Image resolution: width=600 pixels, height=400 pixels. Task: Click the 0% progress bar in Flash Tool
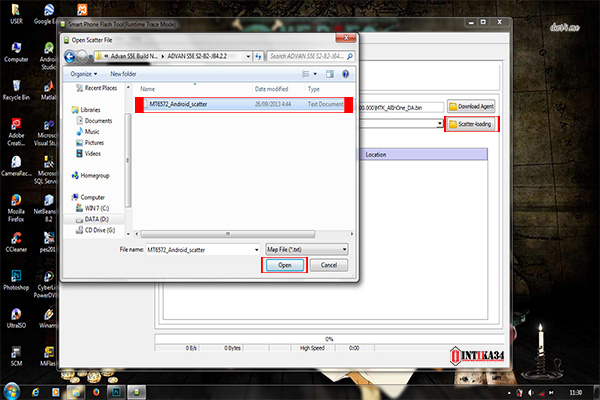(329, 339)
